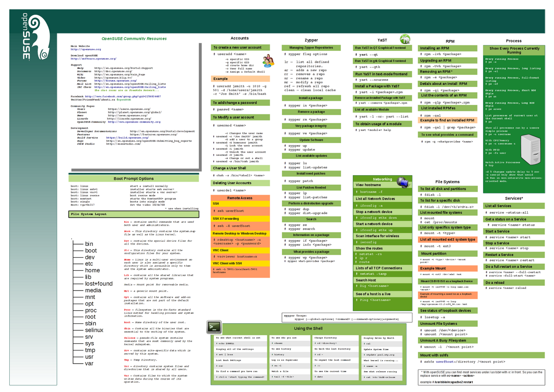Click the Boot Prompt Options header bar
Screen dimensions: 554x392
tap(134, 178)
